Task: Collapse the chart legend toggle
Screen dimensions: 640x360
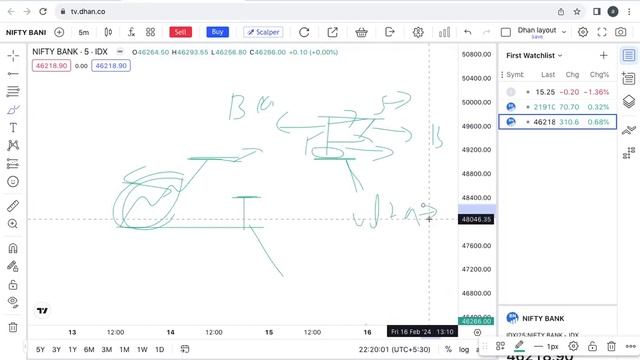Action: point(120,52)
